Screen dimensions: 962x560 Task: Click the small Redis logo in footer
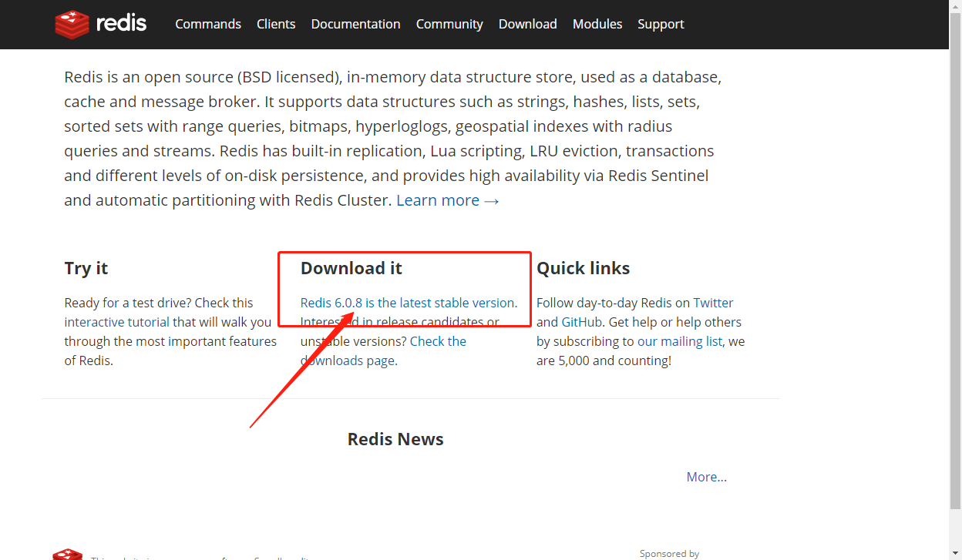[67, 555]
